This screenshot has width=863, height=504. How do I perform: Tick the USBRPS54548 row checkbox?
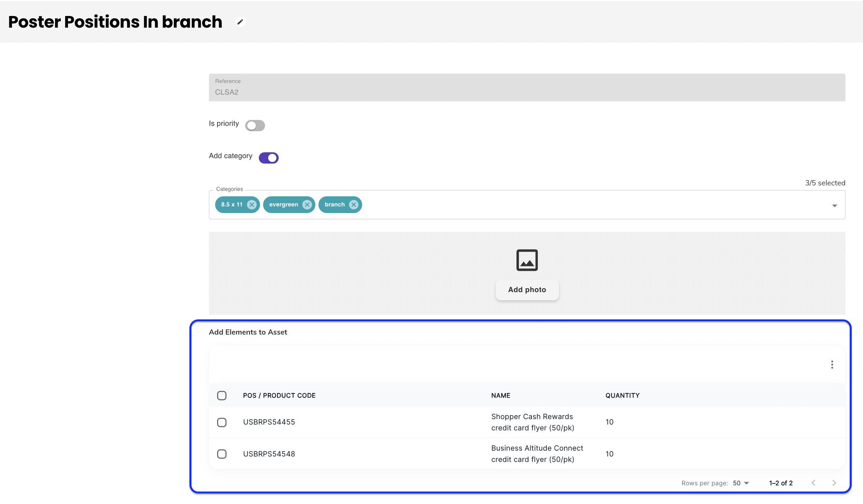[222, 454]
